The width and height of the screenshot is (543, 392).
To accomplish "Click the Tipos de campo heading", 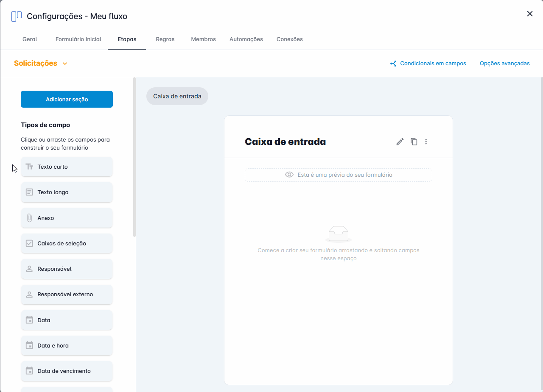I will click(45, 125).
